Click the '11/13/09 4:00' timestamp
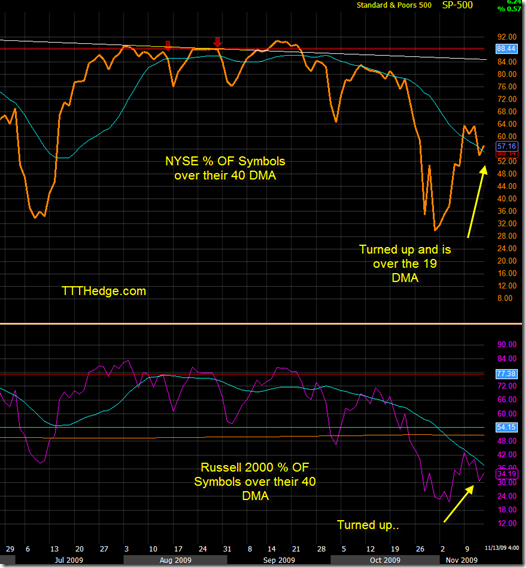The height and width of the screenshot is (568, 526). 503,547
